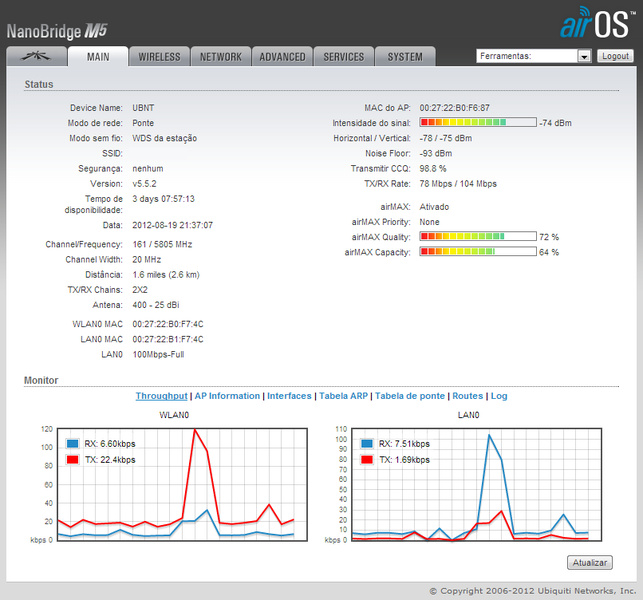Click the Atualizar refresh button
643x600 pixels.
[590, 562]
